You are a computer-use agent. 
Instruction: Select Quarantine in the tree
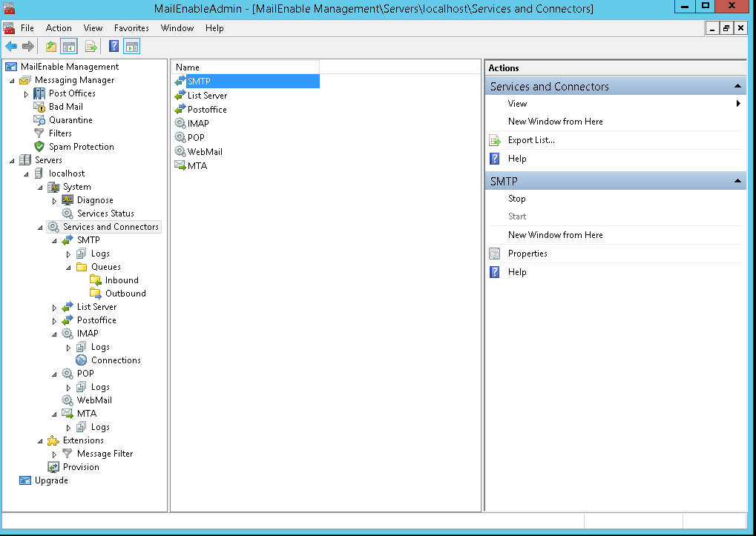(x=70, y=120)
